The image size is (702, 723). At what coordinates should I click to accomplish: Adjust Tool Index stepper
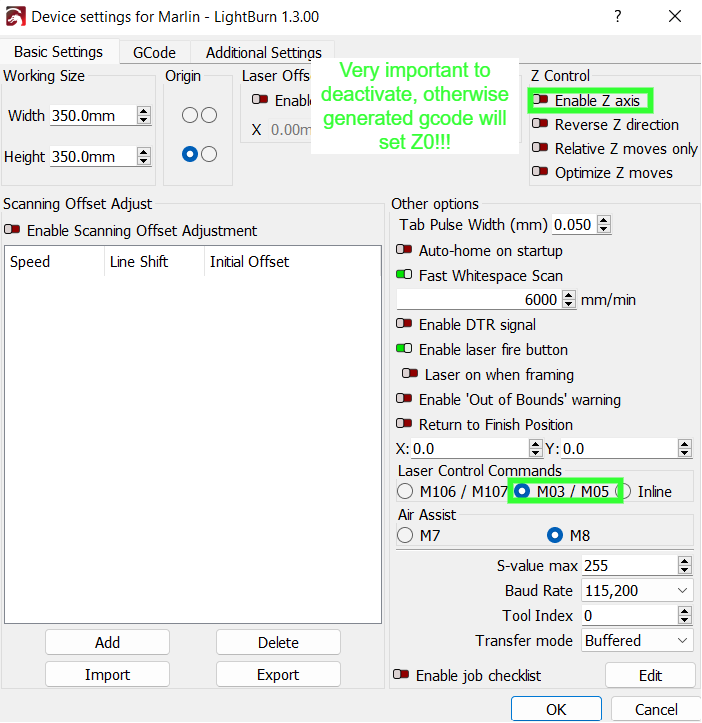click(x=685, y=616)
